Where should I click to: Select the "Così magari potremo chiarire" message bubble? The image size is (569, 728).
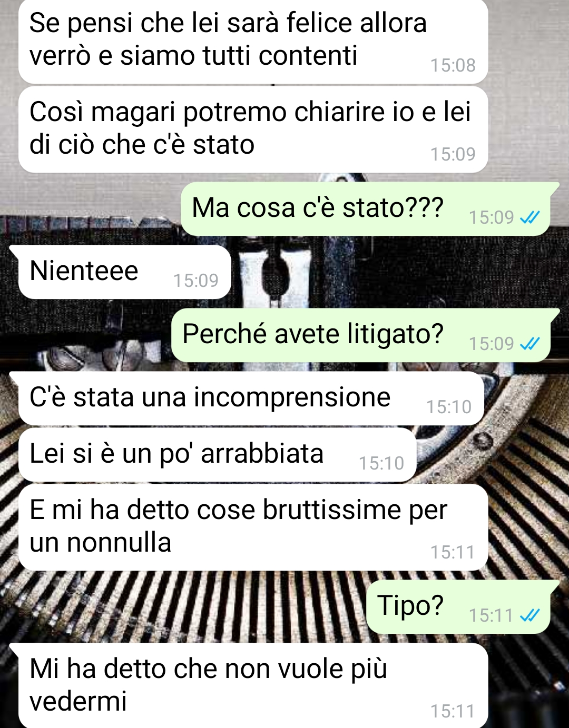(x=253, y=129)
